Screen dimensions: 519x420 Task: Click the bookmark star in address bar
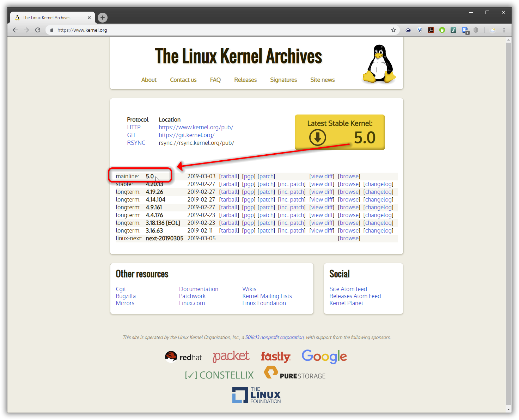click(x=393, y=30)
